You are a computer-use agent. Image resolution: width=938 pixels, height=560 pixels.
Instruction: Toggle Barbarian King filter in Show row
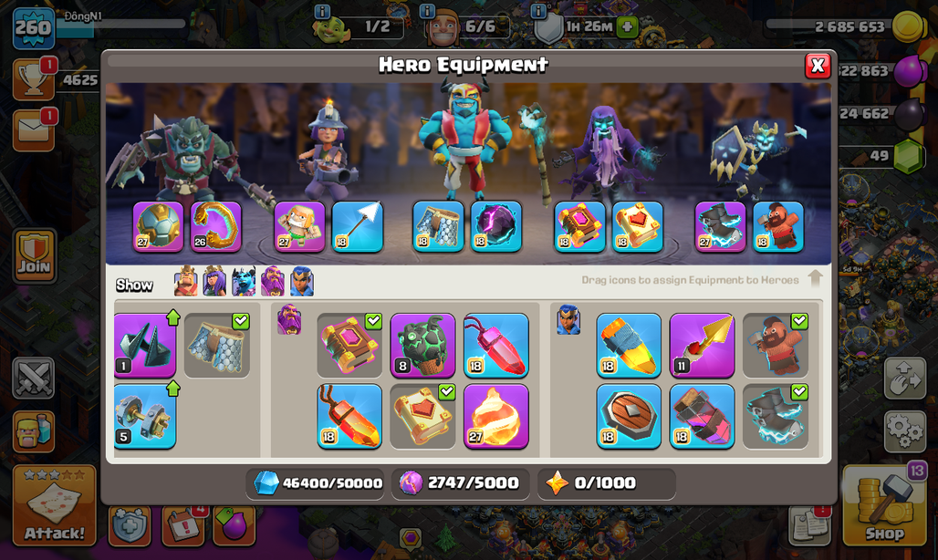[185, 282]
